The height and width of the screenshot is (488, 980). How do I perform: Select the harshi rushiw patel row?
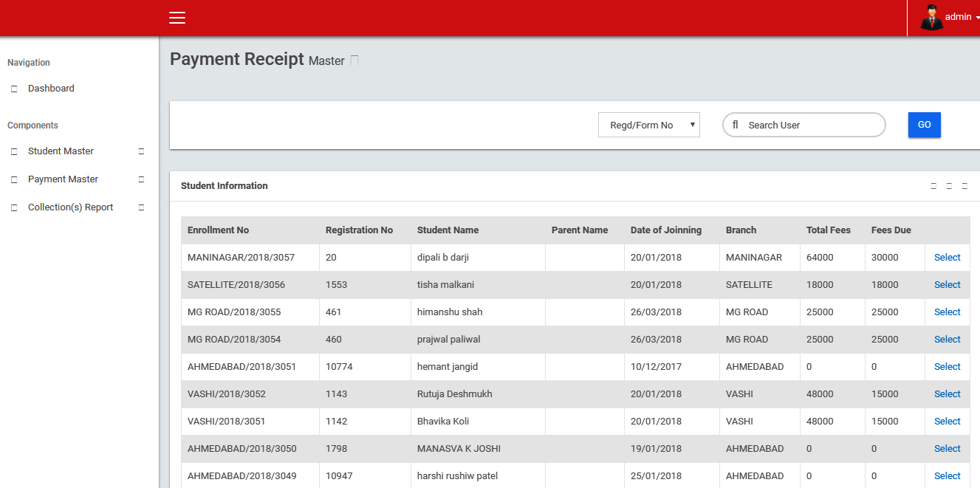947,476
